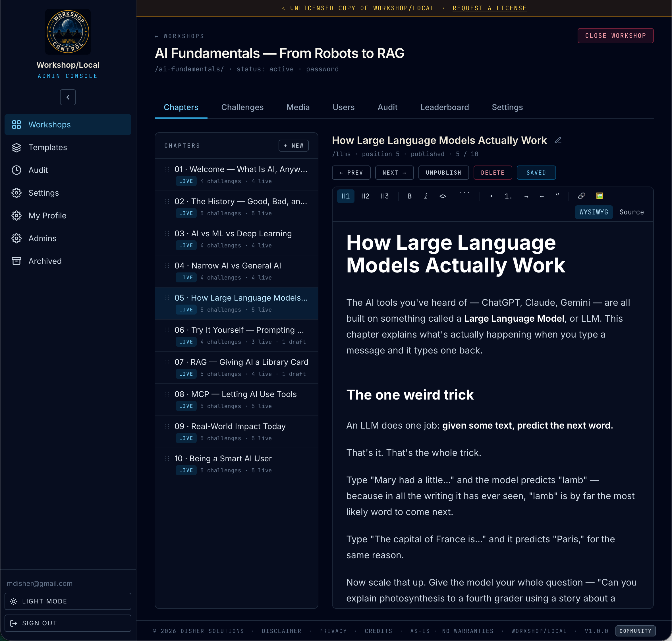
Task: Apply Heading 2 formatting (H2)
Action: pyautogui.click(x=365, y=196)
